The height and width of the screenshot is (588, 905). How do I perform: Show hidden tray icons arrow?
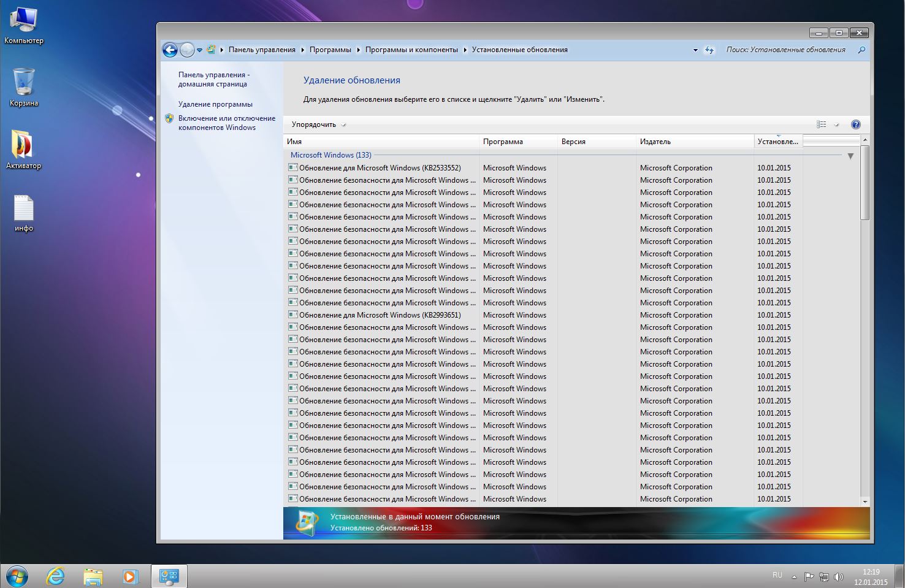coord(794,577)
